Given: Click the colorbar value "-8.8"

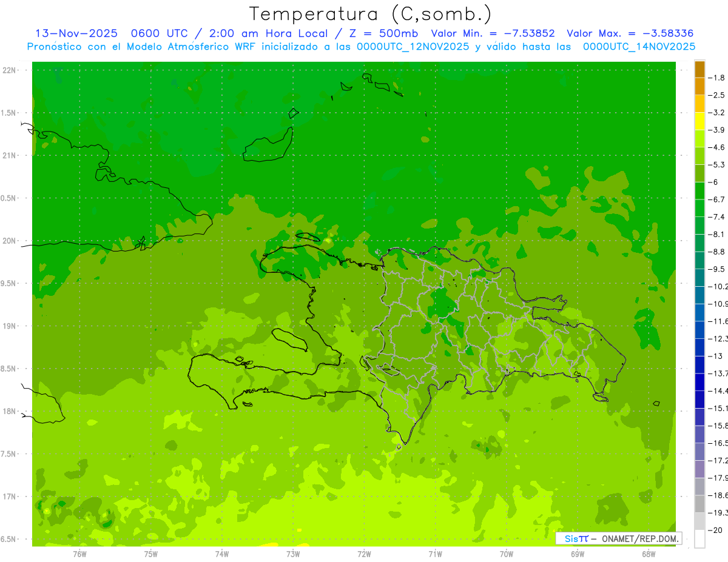Looking at the screenshot, I should coord(718,252).
